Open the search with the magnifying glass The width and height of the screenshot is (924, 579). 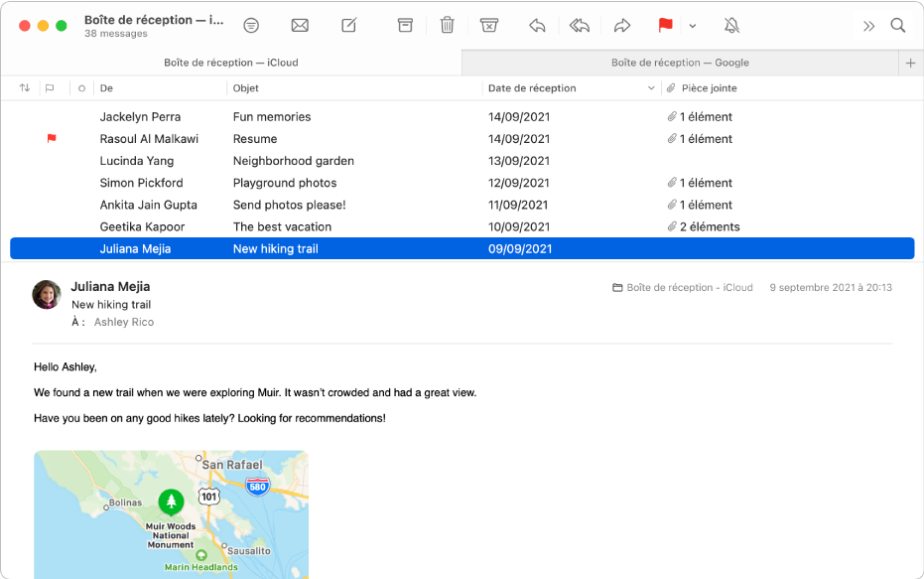point(898,25)
